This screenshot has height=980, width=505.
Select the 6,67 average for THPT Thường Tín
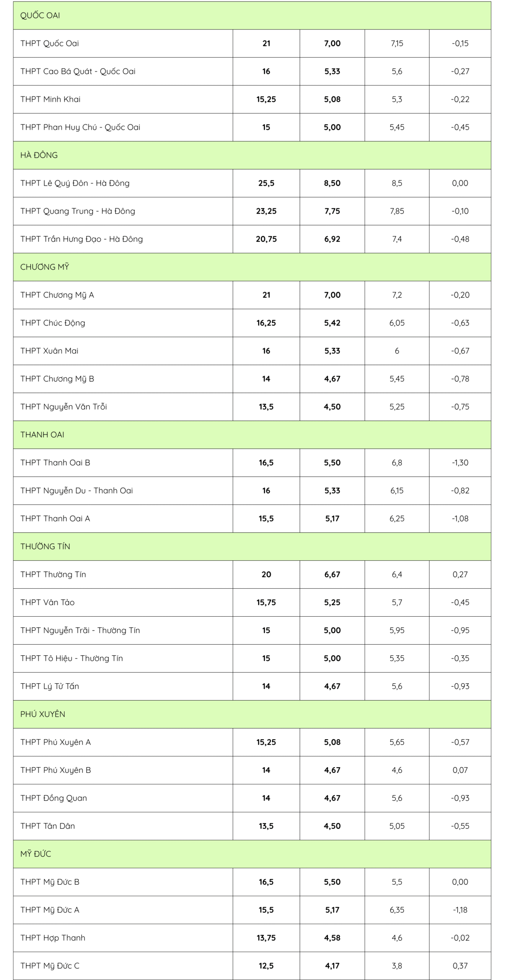coord(332,574)
